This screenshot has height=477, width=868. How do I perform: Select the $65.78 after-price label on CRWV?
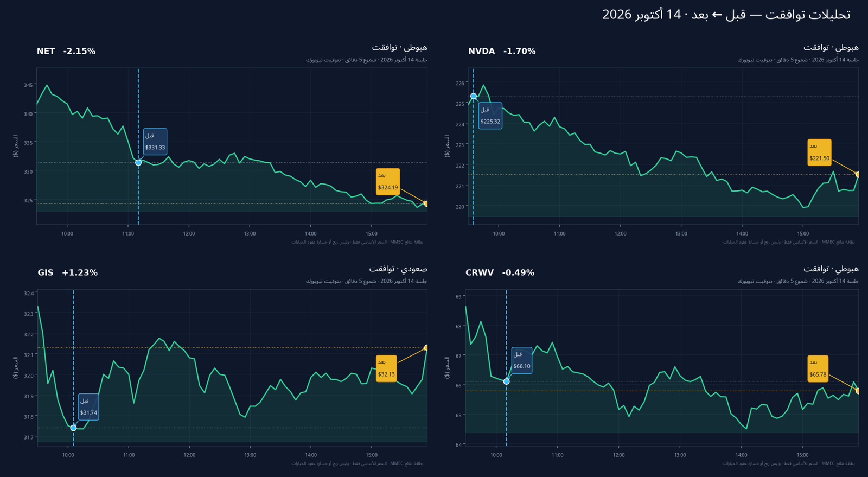(x=818, y=368)
